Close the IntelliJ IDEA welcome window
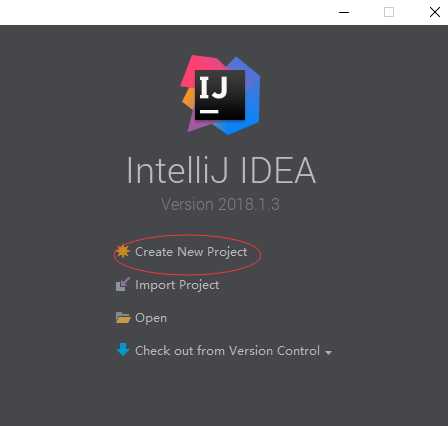Image resolution: width=448 pixels, height=426 pixels. point(435,12)
